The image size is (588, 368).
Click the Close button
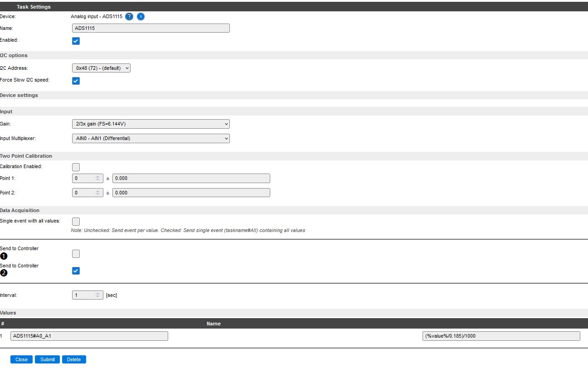click(21, 359)
